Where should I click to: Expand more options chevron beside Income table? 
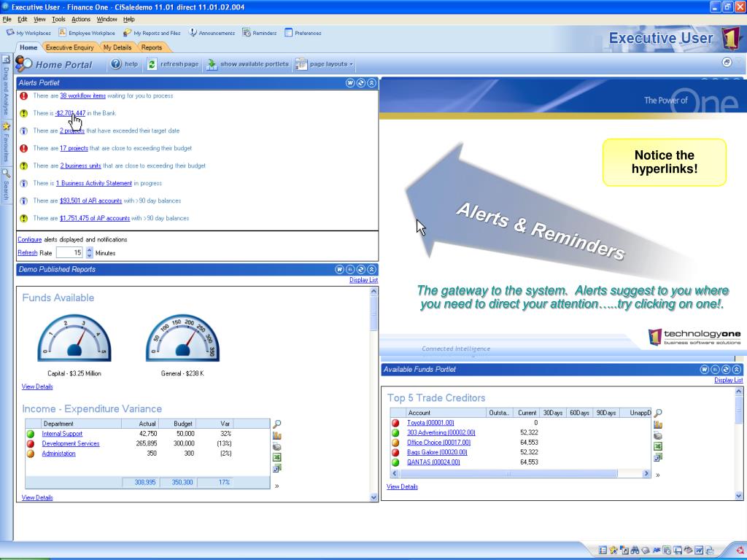tap(276, 486)
